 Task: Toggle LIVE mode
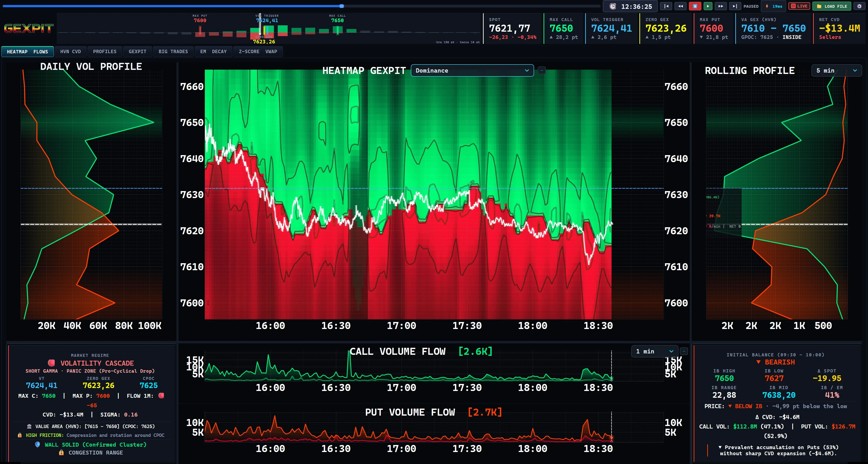[x=799, y=6]
